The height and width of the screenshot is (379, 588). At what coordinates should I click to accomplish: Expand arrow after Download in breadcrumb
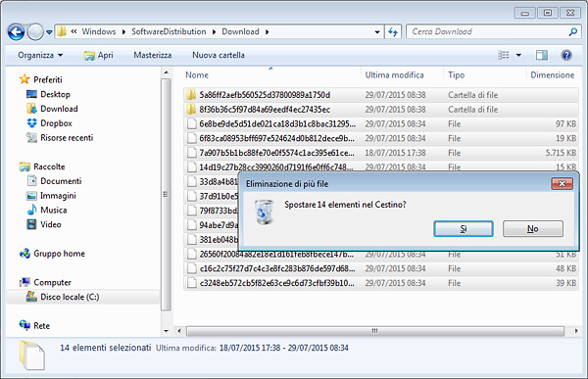coord(267,32)
